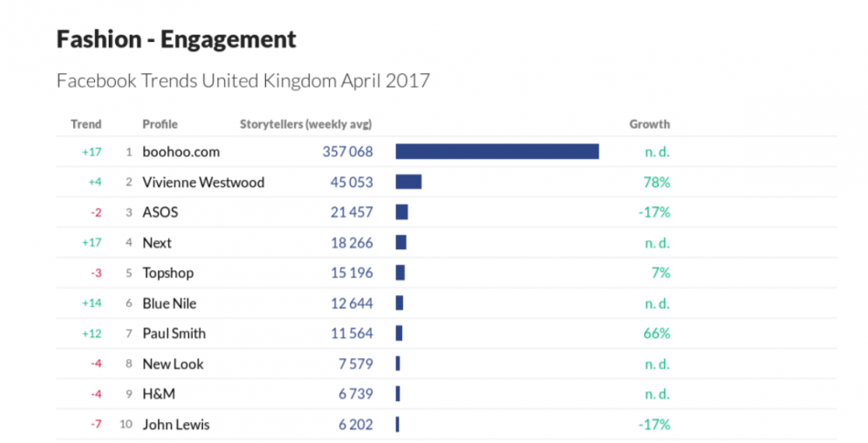Sort by Storytellers (weekly avg) header

[305, 124]
